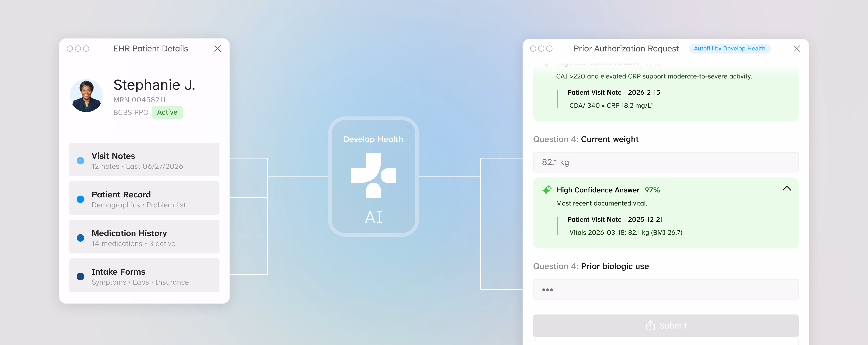Click the light-blue dot beside Visit Notes
Screen dimensions: 868x345
[80, 160]
